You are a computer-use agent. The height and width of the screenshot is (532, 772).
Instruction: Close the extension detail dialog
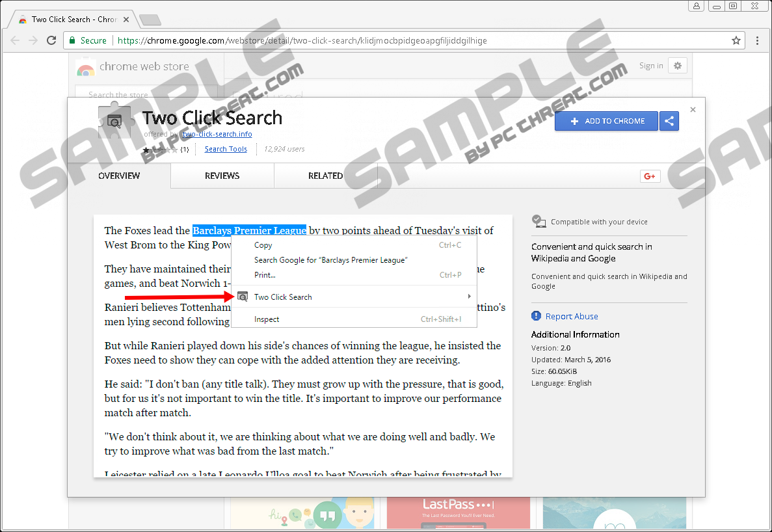point(693,110)
